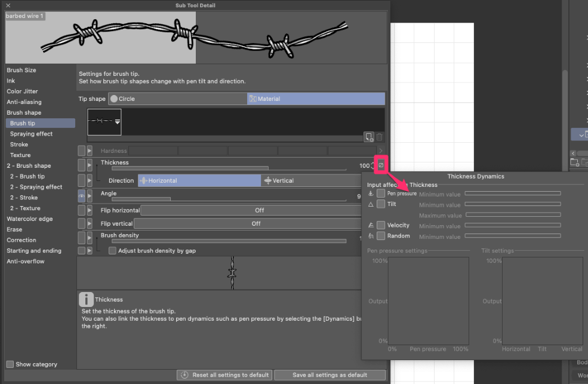
Task: Delete the selected brush tip icon
Action: click(378, 137)
